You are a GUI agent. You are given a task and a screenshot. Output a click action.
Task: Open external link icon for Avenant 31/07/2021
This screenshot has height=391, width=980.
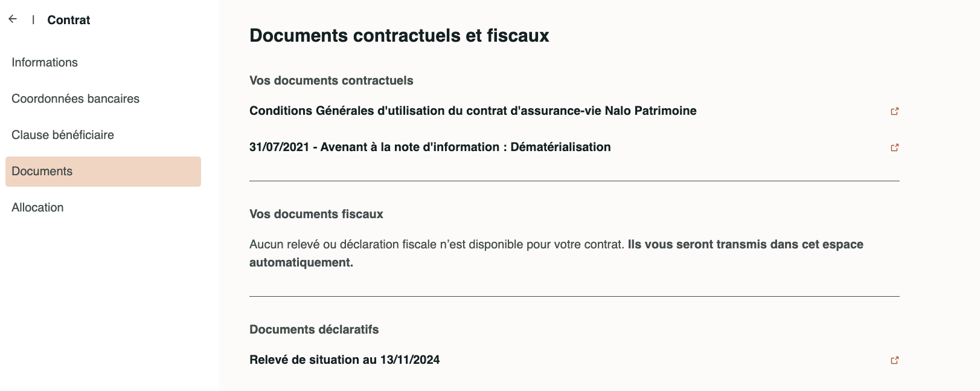coord(895,147)
